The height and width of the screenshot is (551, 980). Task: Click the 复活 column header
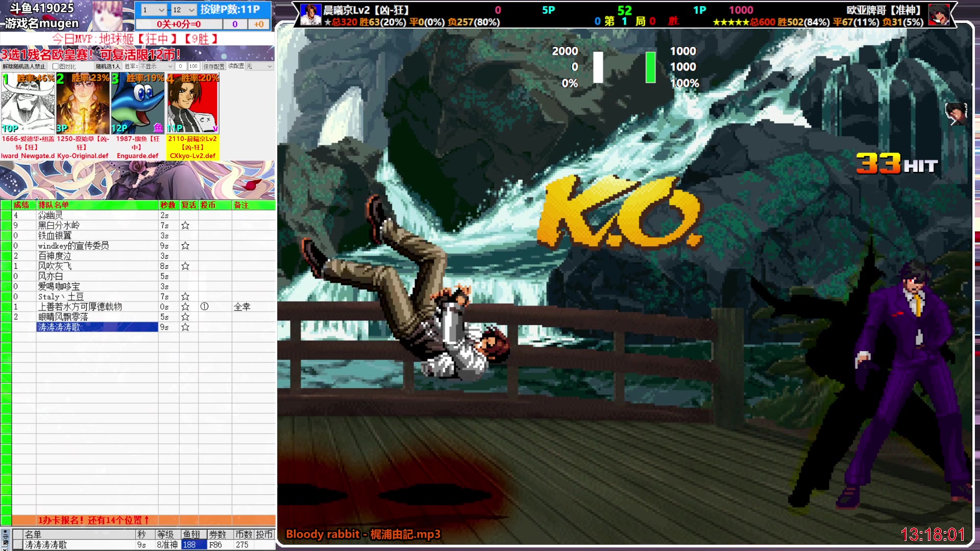pyautogui.click(x=189, y=205)
